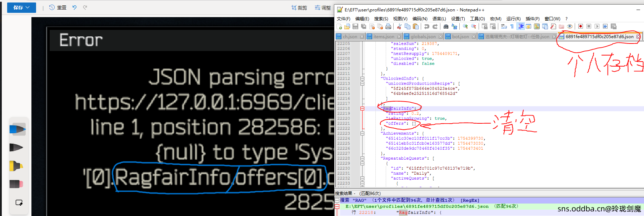The height and width of the screenshot is (216, 644).
Task: Open the 语言(L) menu
Action: coord(439,19)
